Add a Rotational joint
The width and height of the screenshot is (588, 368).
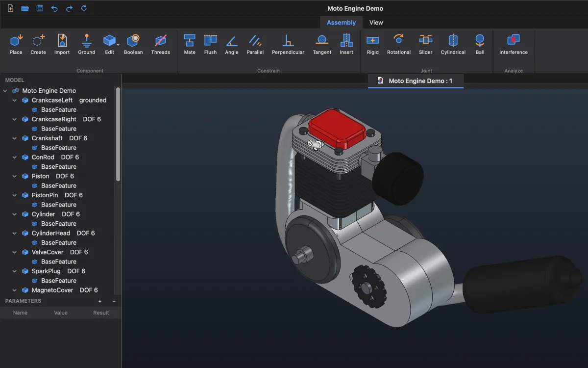tap(399, 45)
